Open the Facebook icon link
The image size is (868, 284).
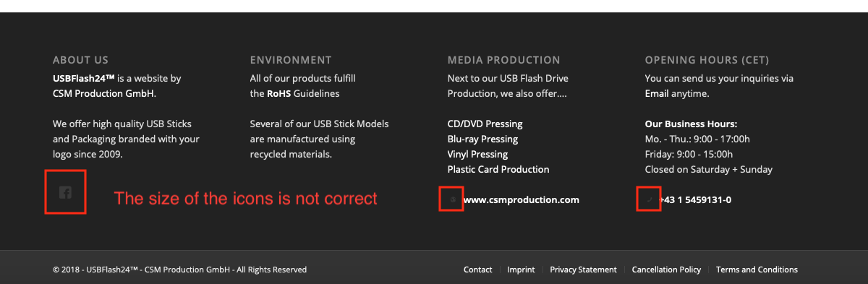pyautogui.click(x=65, y=192)
